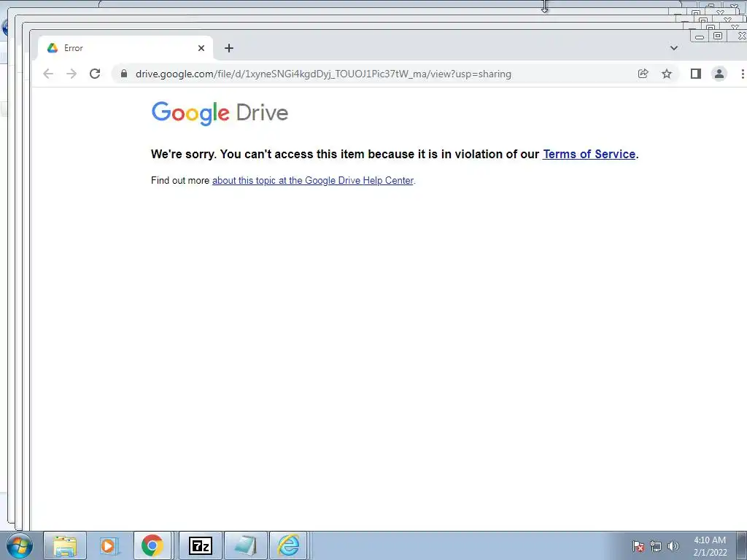Open a new tab with the plus button

[228, 48]
